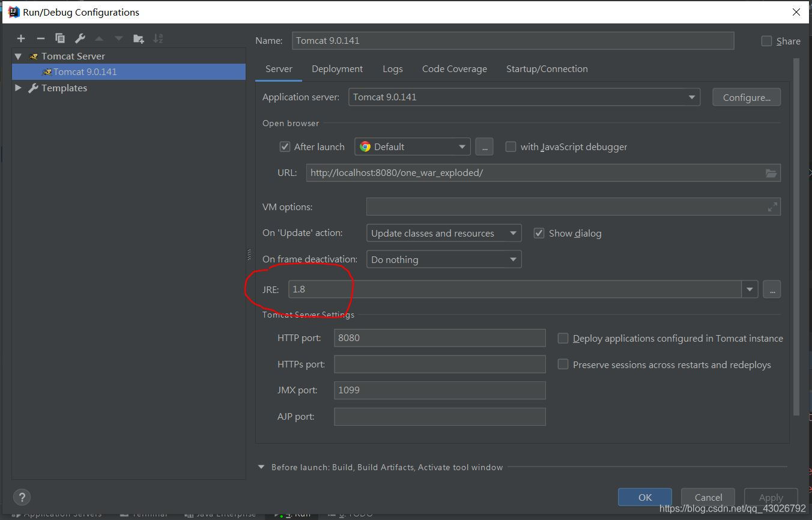Toggle Show dialog checkbox
This screenshot has width=812, height=520.
pos(539,233)
